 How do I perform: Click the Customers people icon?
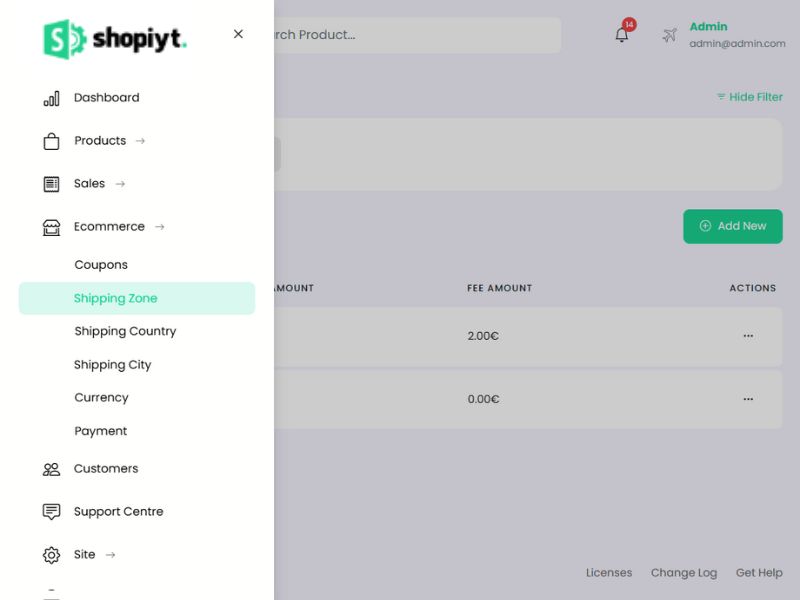pyautogui.click(x=52, y=469)
